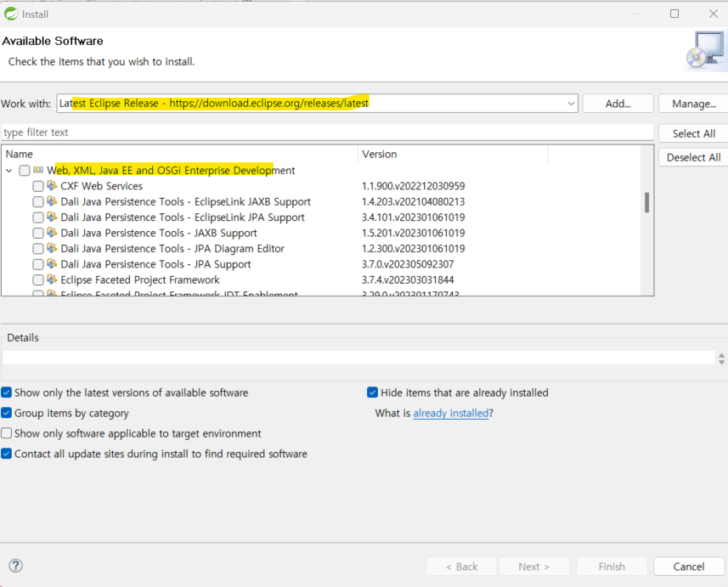Screen dimensions: 728x587
Task: Click the Select All button
Action: [x=694, y=133]
